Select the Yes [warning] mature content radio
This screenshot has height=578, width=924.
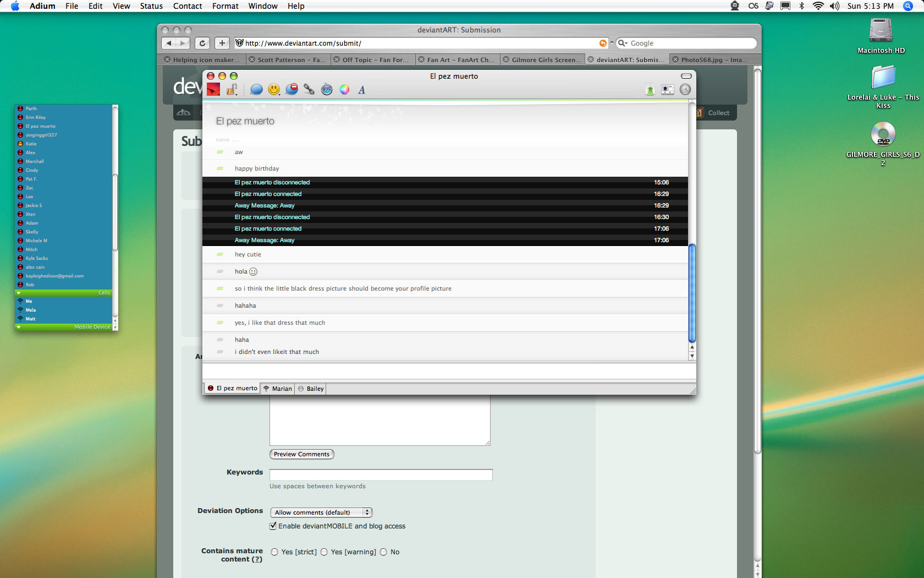click(x=324, y=552)
